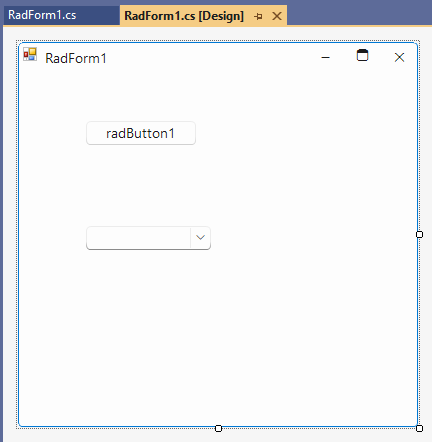Click the bottom-edge sizing handle of form
Viewport: 432px width, 442px height.
(x=218, y=428)
